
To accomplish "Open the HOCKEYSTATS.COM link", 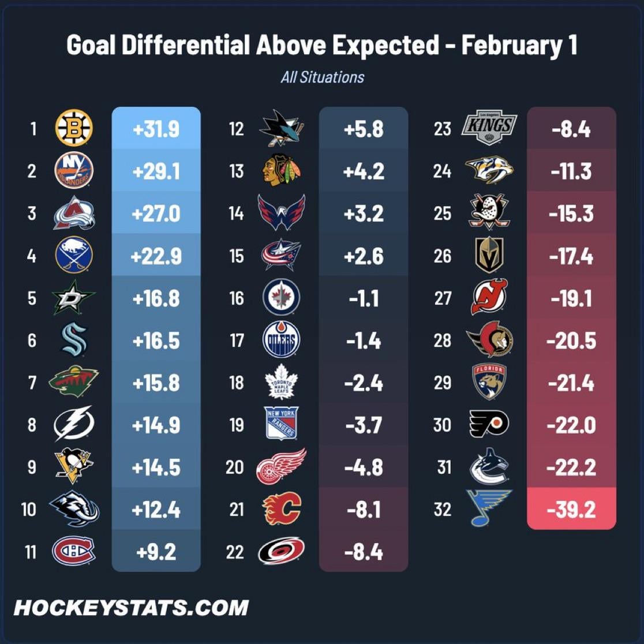I will click(131, 607).
